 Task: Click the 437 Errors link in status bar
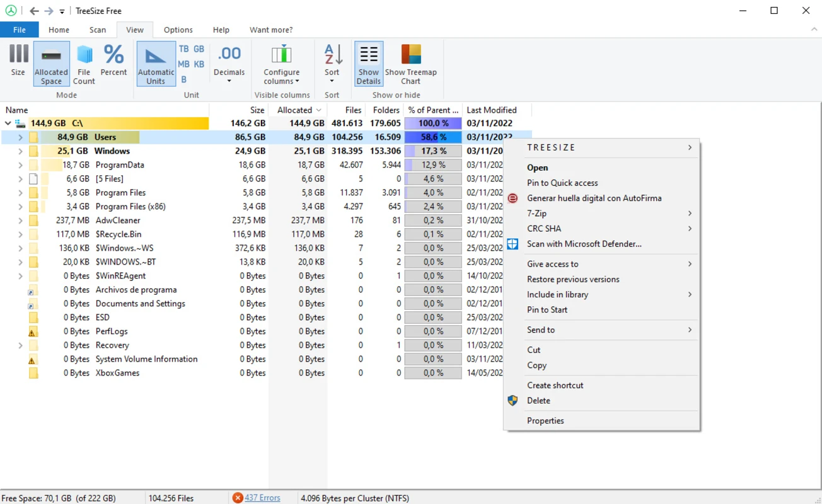pyautogui.click(x=262, y=498)
